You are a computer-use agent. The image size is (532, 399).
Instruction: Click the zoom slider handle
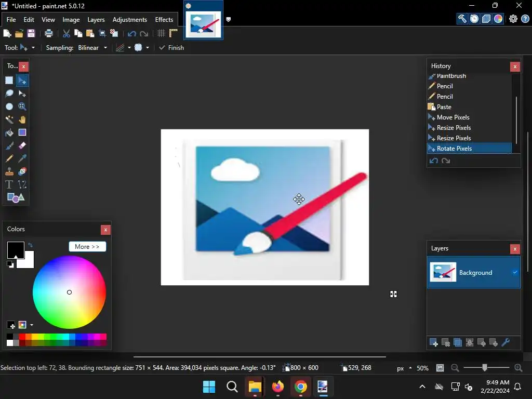pyautogui.click(x=485, y=367)
